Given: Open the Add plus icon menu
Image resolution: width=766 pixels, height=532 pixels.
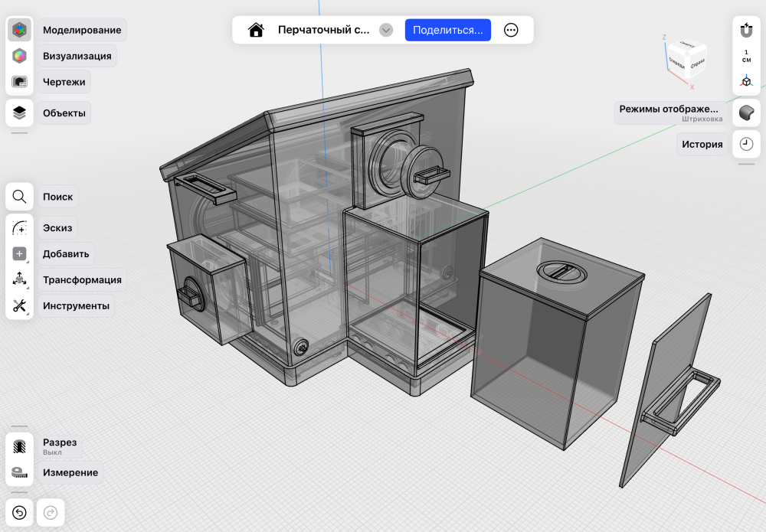Looking at the screenshot, I should tap(19, 254).
